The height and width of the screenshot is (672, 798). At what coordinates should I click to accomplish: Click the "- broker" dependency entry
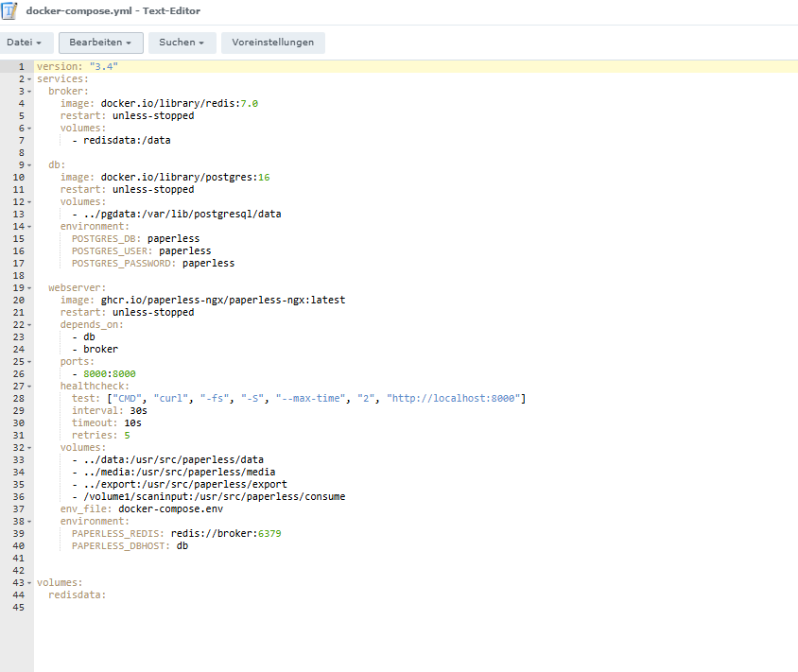click(x=95, y=350)
